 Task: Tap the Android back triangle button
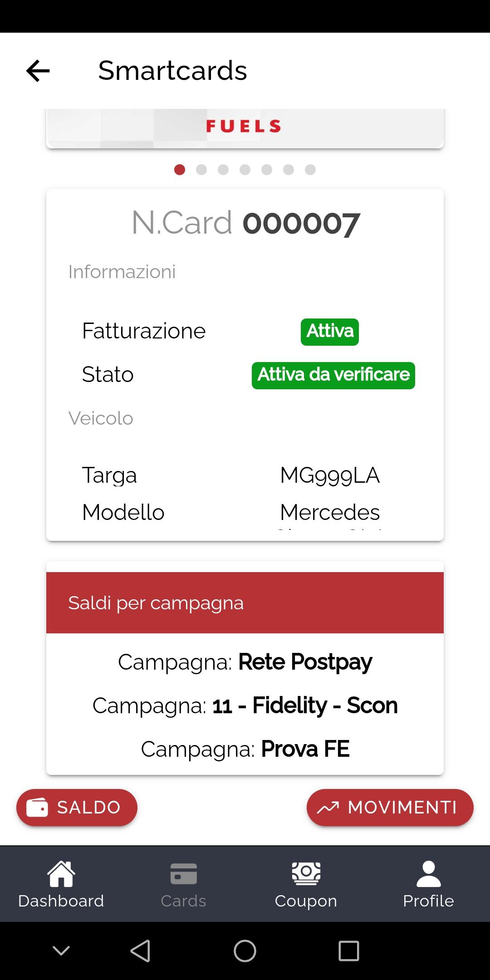pyautogui.click(x=140, y=951)
